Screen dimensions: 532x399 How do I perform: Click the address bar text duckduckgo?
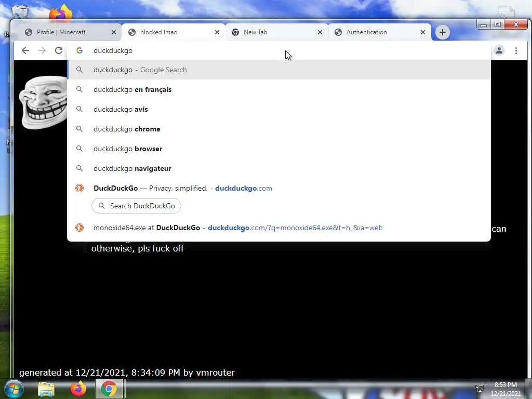click(x=113, y=50)
